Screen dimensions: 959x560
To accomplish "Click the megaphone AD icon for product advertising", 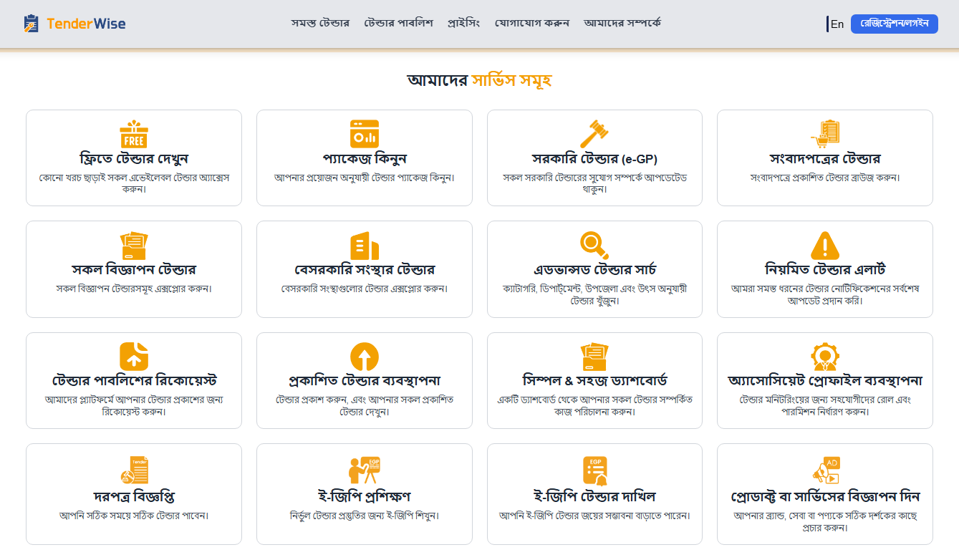I will pyautogui.click(x=824, y=470).
